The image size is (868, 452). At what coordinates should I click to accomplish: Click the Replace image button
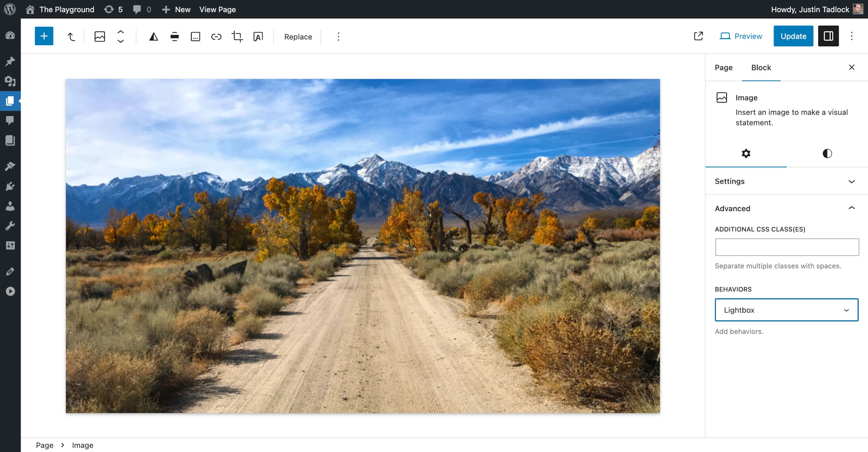coord(298,37)
